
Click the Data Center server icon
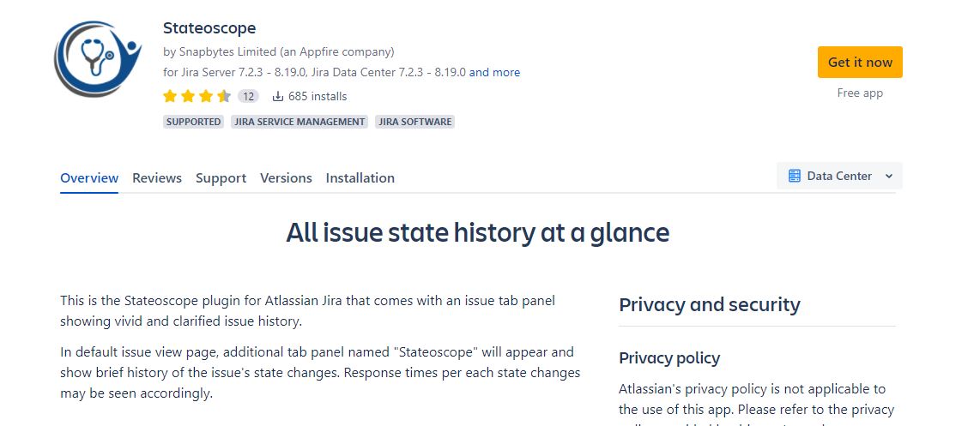click(794, 176)
